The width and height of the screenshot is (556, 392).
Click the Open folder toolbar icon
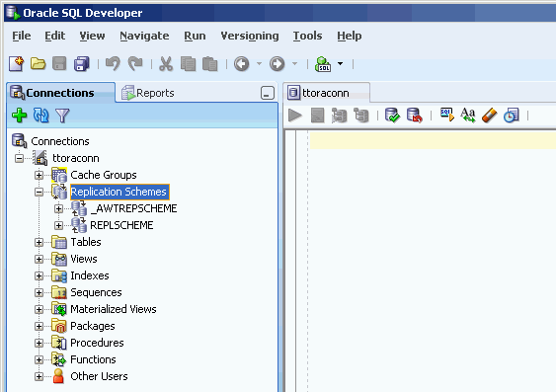pyautogui.click(x=38, y=64)
